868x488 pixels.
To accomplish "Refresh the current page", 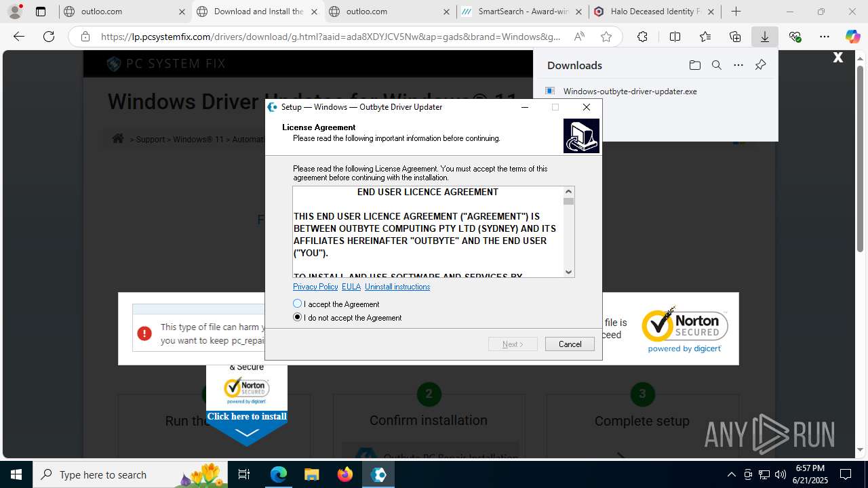I will 49,37.
